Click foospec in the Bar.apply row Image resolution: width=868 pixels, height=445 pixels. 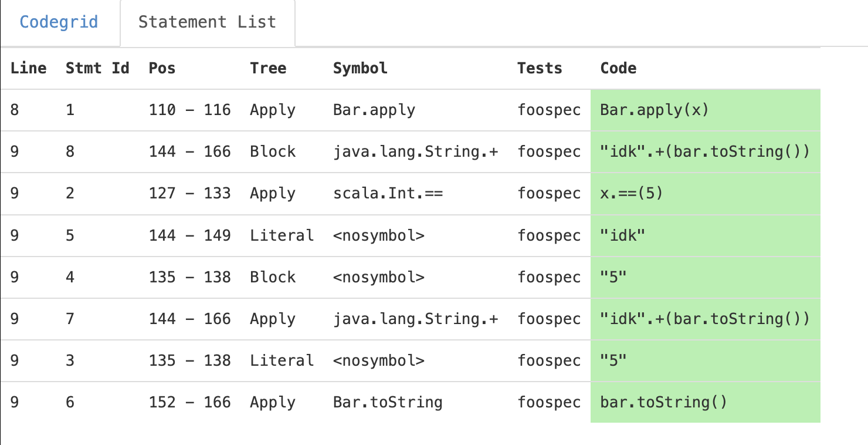549,110
